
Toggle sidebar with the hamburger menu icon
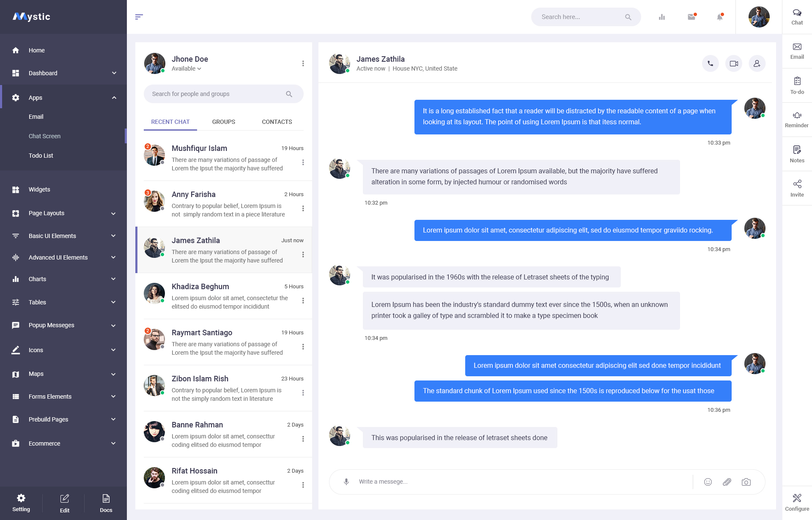pyautogui.click(x=139, y=17)
